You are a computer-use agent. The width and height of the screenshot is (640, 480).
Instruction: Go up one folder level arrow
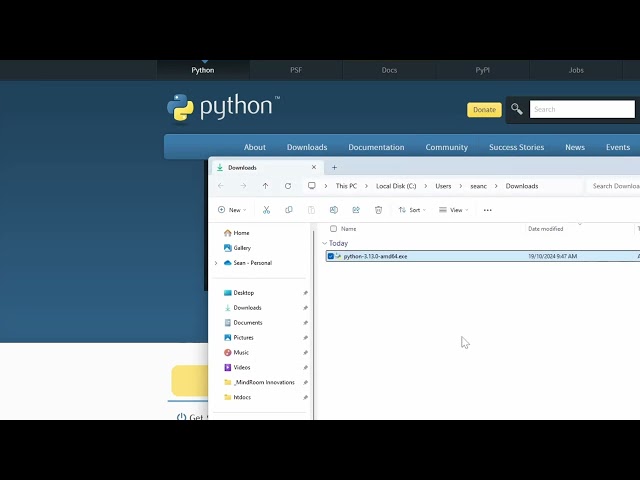[x=265, y=186]
